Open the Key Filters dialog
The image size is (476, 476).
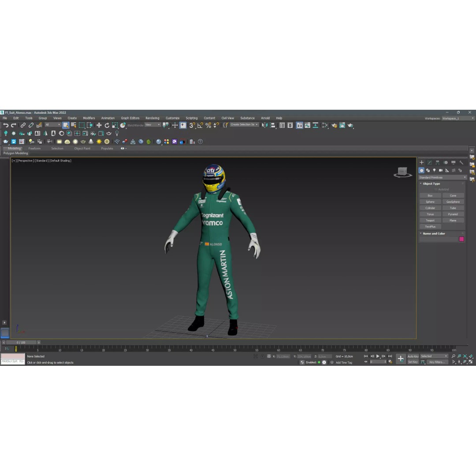[x=437, y=362]
